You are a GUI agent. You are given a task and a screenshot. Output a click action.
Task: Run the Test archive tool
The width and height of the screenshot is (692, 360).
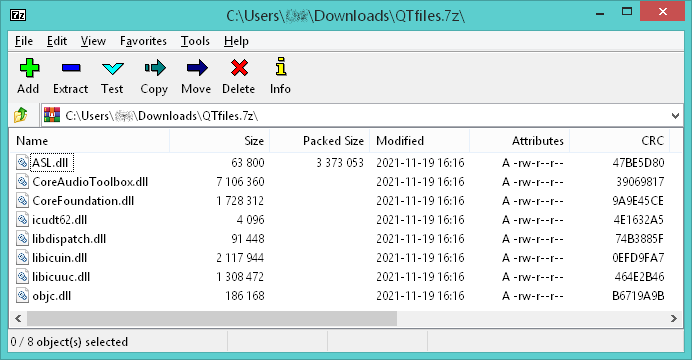pos(113,68)
